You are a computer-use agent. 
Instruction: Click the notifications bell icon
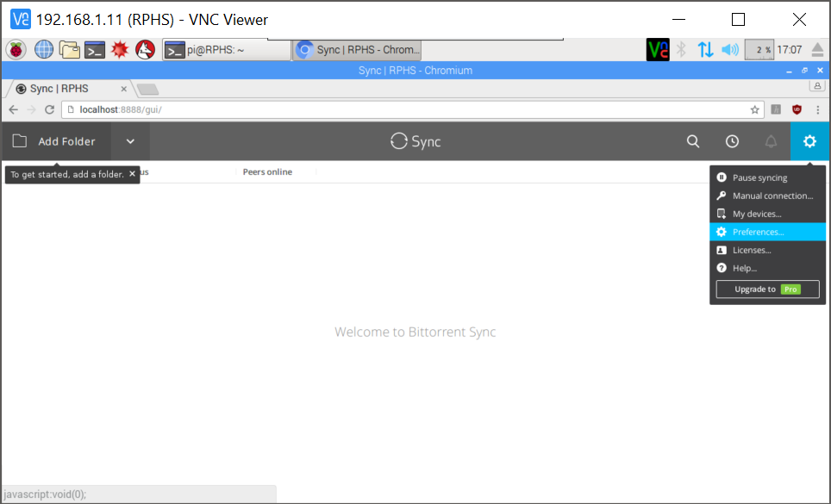tap(771, 141)
